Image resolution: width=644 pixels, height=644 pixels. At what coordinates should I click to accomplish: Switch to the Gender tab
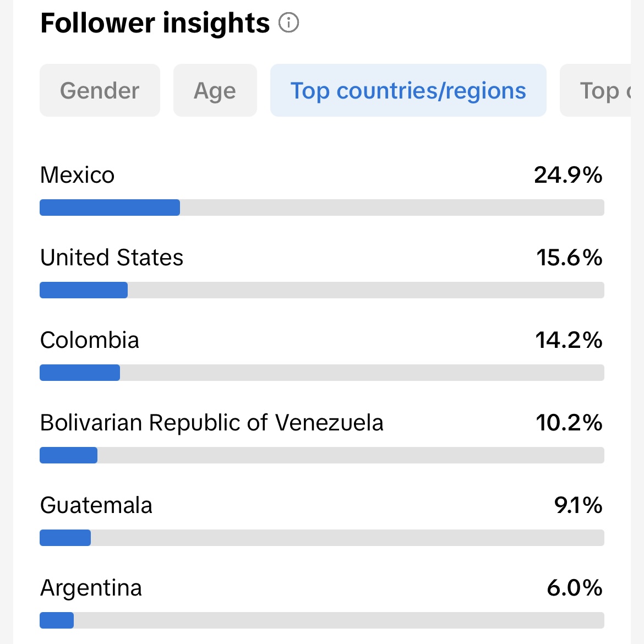(100, 90)
